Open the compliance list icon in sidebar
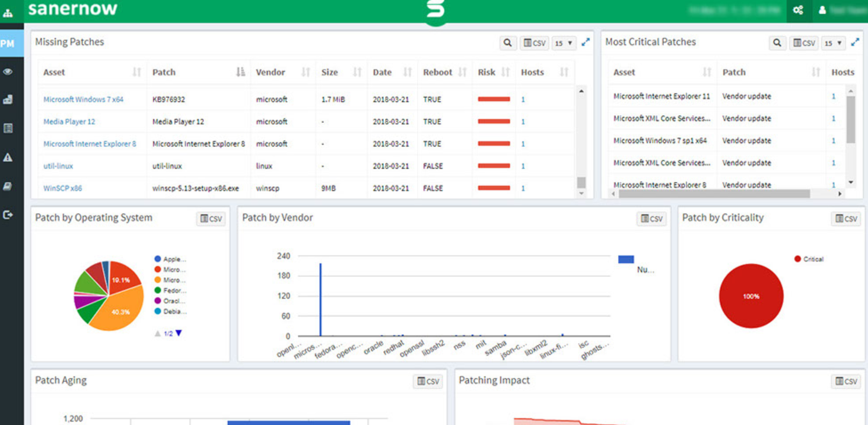This screenshot has width=868, height=425. point(8,128)
